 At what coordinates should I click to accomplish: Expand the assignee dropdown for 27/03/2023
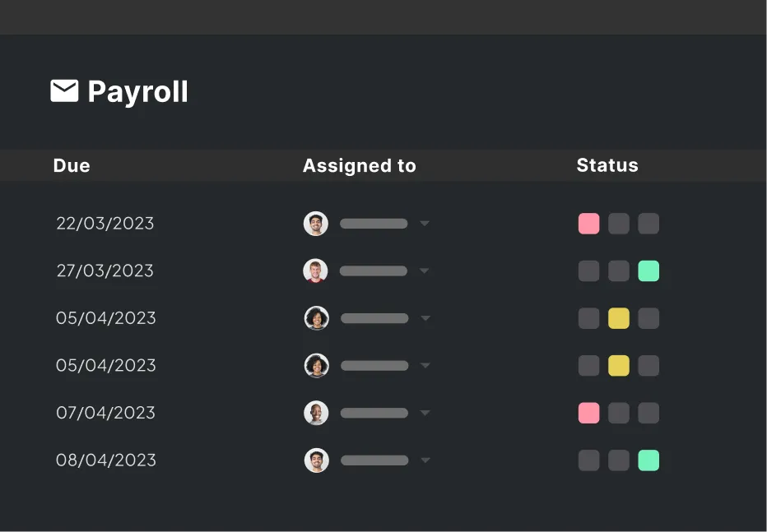click(x=425, y=271)
